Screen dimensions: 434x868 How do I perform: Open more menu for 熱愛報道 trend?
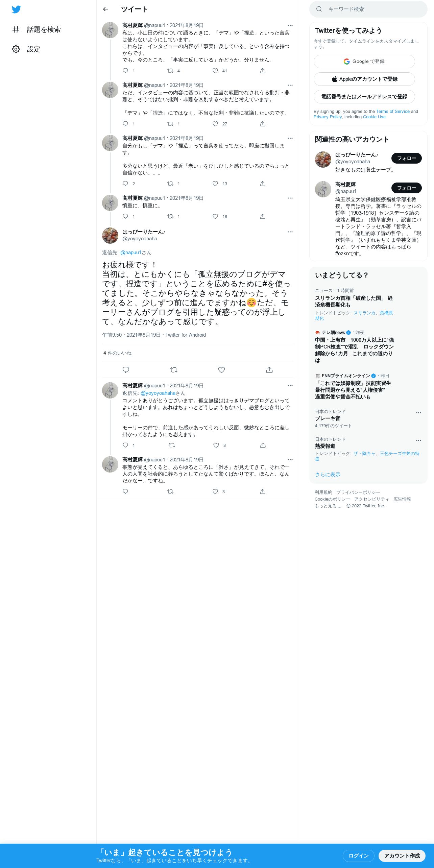pyautogui.click(x=418, y=440)
